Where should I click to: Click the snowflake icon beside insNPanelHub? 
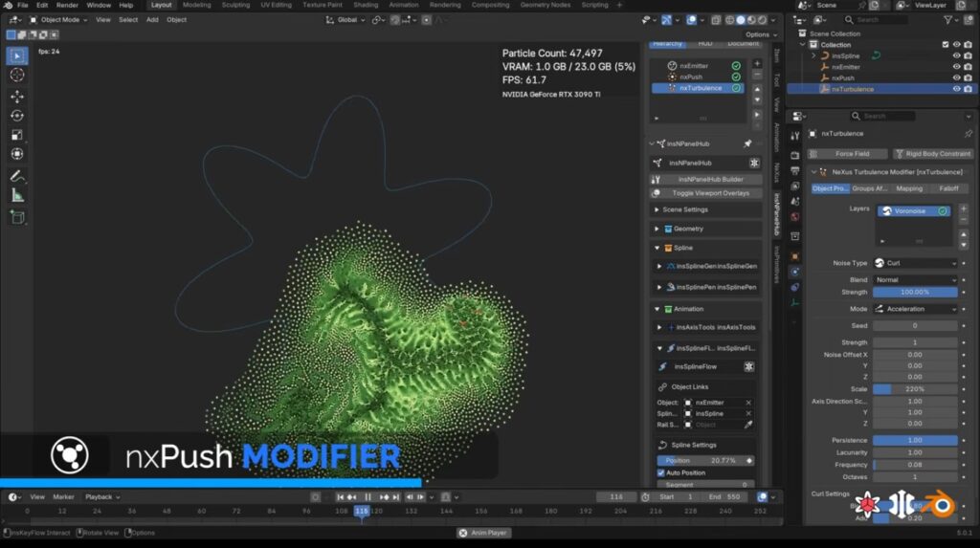point(754,164)
